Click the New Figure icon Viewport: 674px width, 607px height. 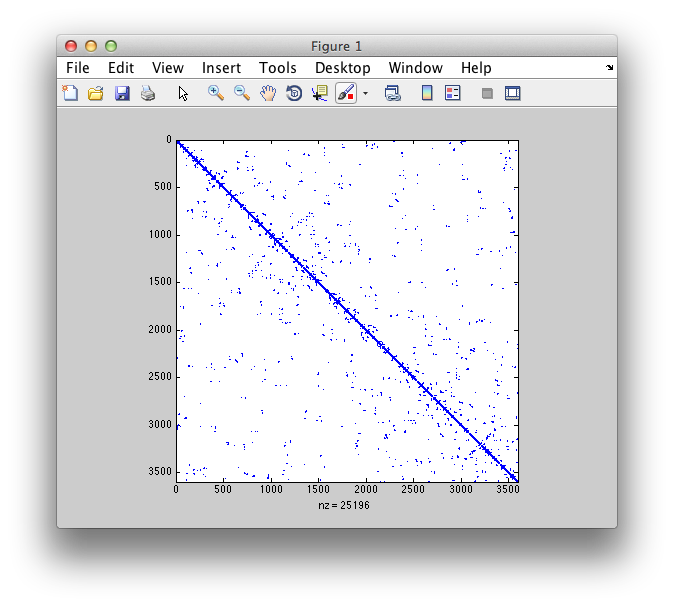point(70,93)
